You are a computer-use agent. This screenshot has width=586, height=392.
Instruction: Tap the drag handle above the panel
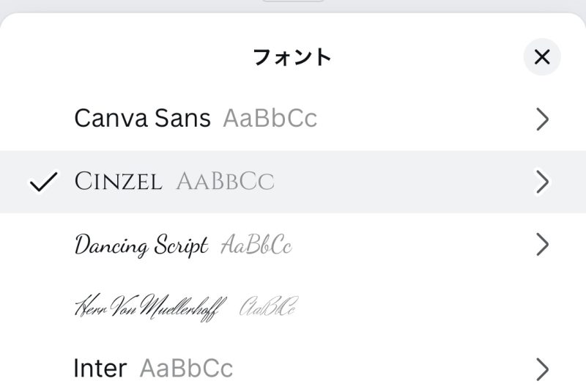[293, 1]
